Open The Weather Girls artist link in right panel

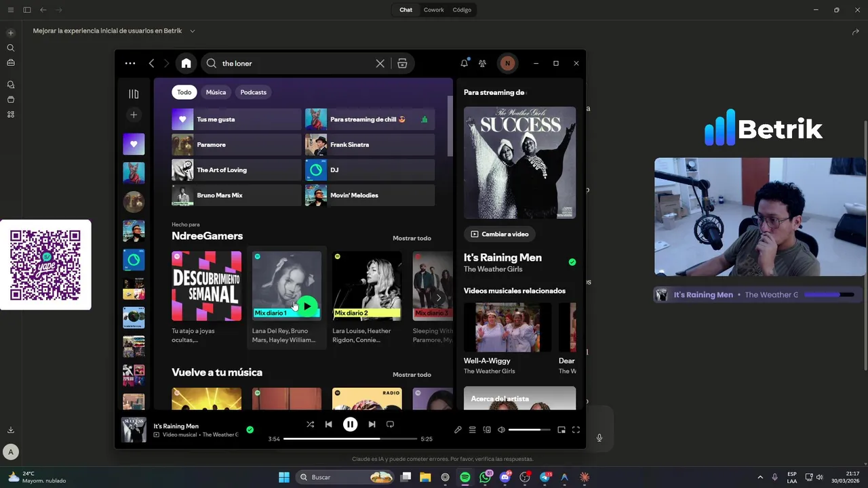click(x=493, y=269)
